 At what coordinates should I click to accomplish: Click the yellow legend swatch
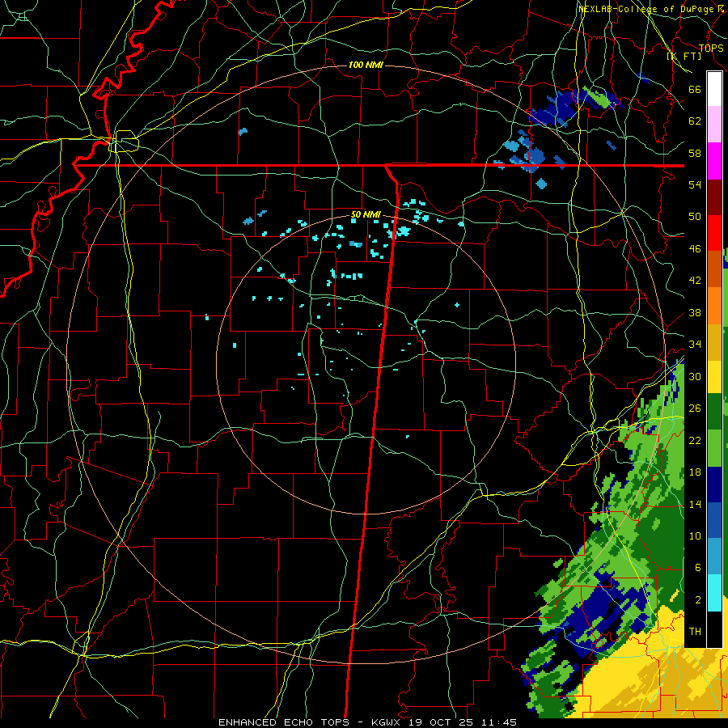point(714,376)
